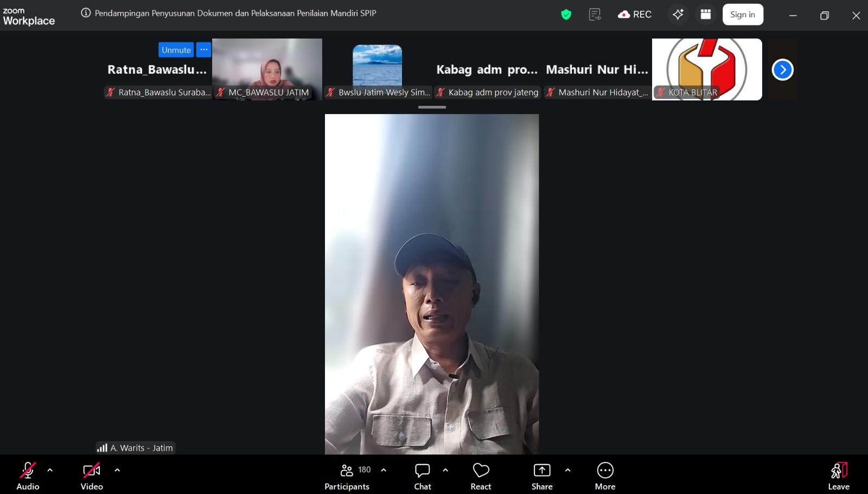The image size is (868, 494).
Task: Select the MC_BAWASLU JATIM video thumbnail
Action: tap(267, 69)
